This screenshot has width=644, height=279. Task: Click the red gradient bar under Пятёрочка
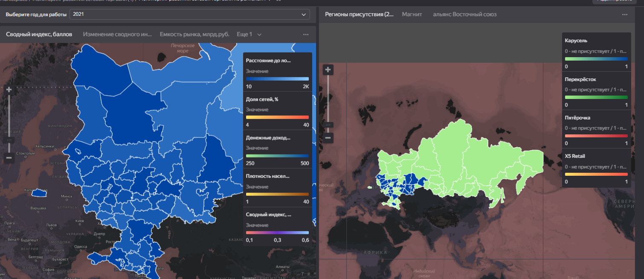point(596,136)
